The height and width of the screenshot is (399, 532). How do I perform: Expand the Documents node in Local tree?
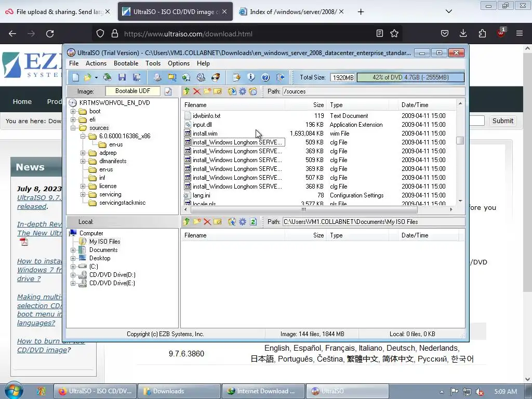[73, 250]
